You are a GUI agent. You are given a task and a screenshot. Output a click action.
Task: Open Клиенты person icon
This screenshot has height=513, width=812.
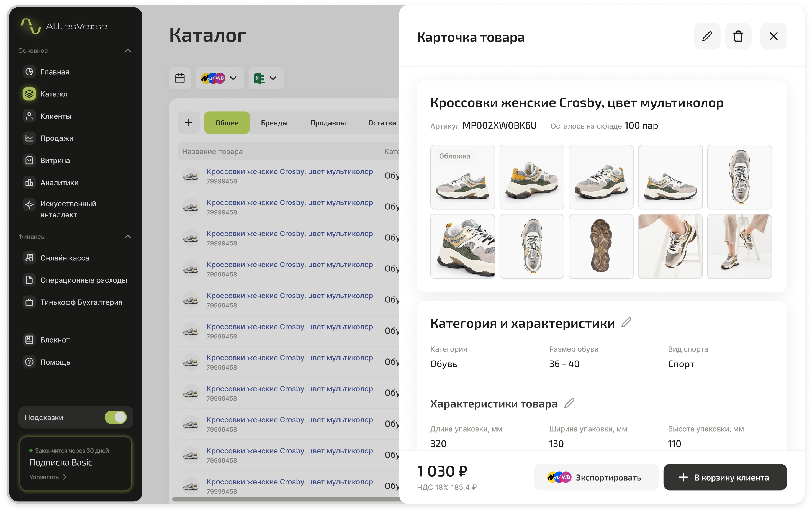(29, 116)
